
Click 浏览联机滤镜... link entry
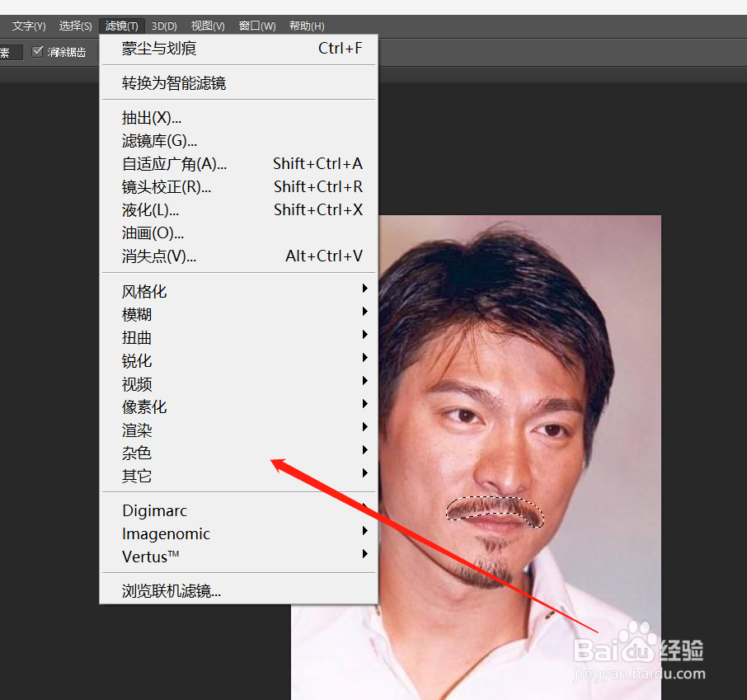click(238, 590)
